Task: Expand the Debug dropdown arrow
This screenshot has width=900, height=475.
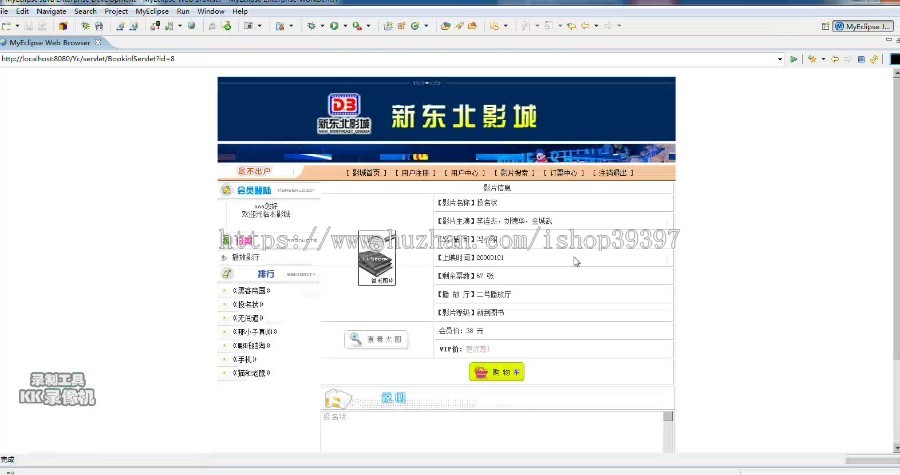Action: pyautogui.click(x=322, y=26)
